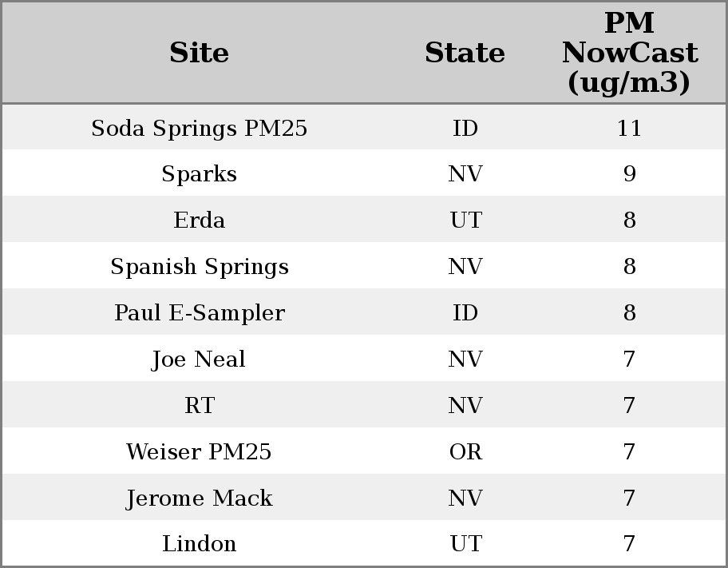Screen dimensions: 728x568
Task: Click the Jerome Mack site
Action: [x=199, y=498]
